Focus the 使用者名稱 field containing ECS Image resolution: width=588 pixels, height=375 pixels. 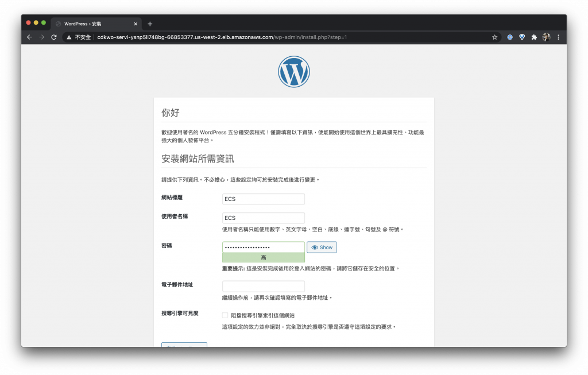[264, 218]
